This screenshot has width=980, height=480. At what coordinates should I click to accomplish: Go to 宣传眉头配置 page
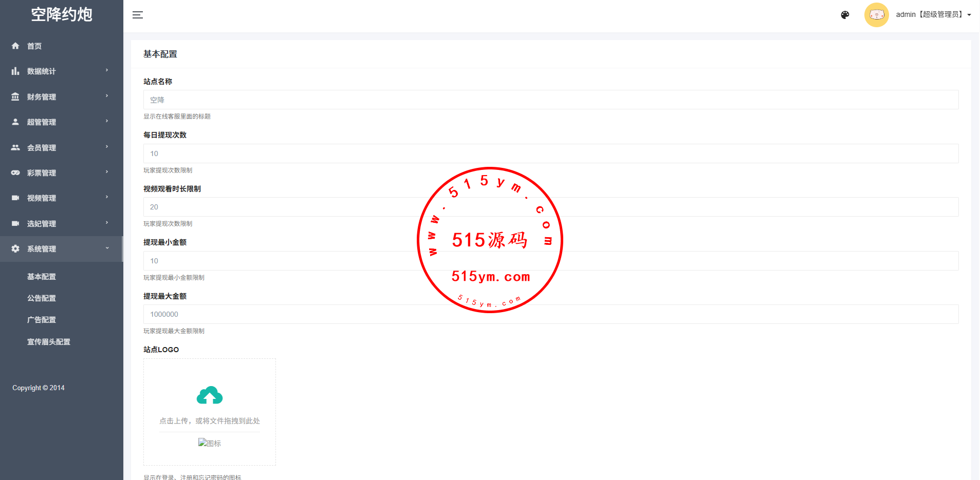click(49, 342)
